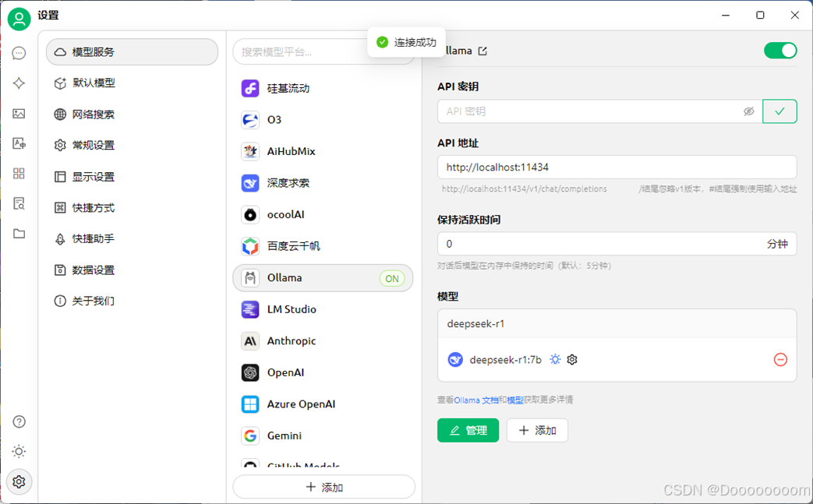
Task: Select the 深度求索 provider
Action: [323, 183]
